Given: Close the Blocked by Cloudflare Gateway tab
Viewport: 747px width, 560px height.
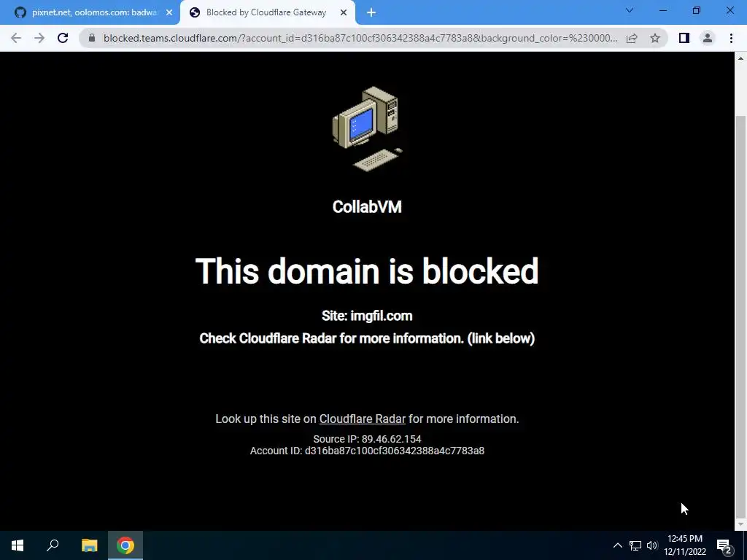Looking at the screenshot, I should pos(344,13).
